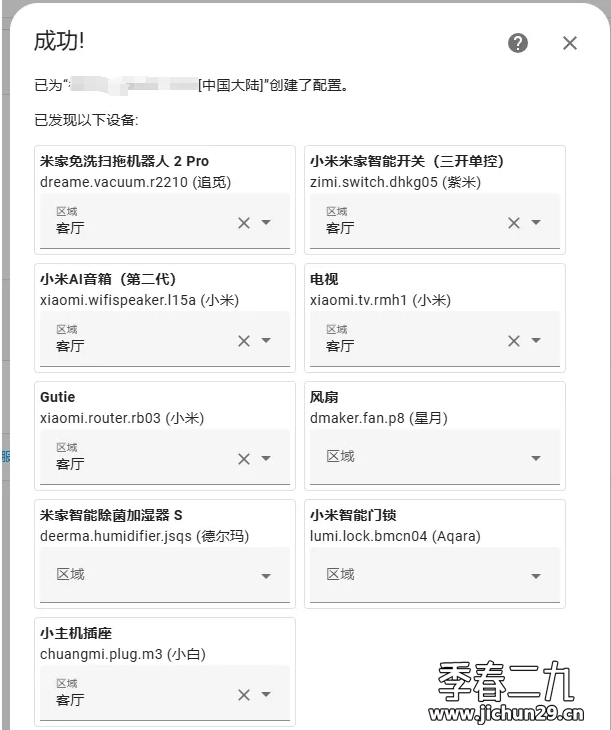Clear area for xiaomi.wifispeaker.l15a device
611x730 pixels.
pyautogui.click(x=244, y=341)
